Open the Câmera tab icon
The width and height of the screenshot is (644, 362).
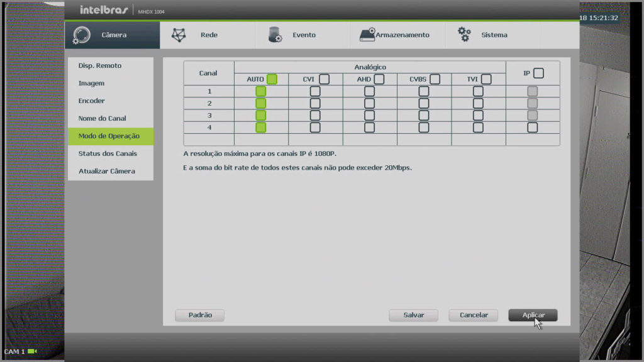[81, 35]
